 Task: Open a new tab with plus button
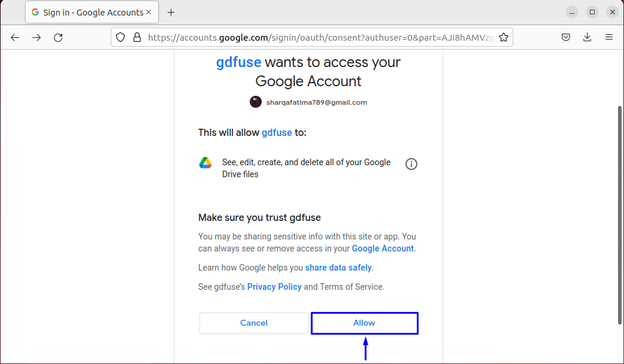[171, 13]
